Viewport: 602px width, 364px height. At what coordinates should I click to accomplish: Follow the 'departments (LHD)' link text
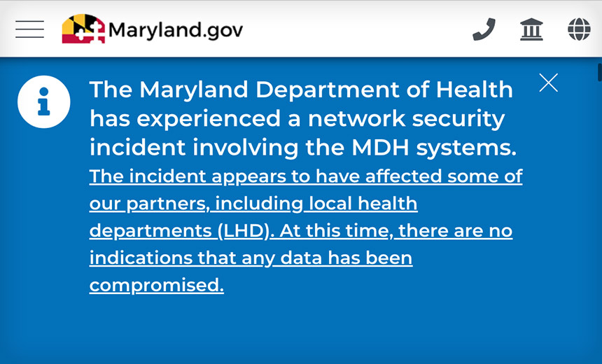[179, 231]
